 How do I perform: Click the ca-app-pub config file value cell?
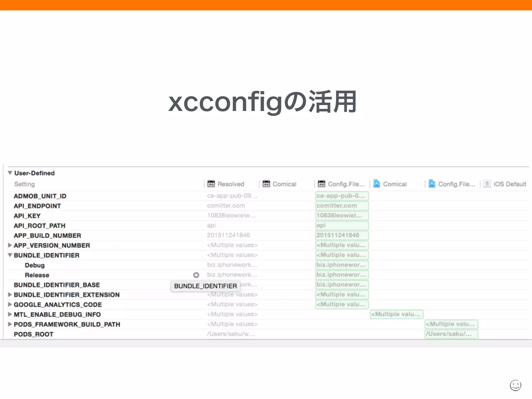coord(342,196)
